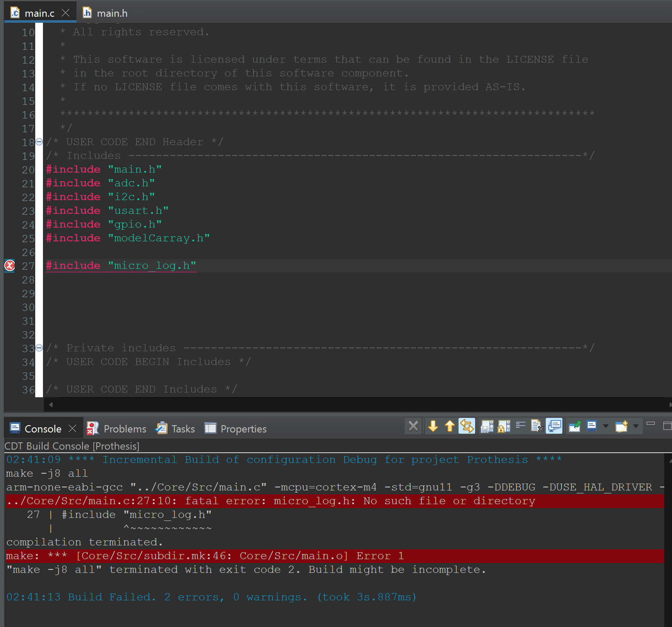Click the Terminate button in console toolbar

[413, 426]
